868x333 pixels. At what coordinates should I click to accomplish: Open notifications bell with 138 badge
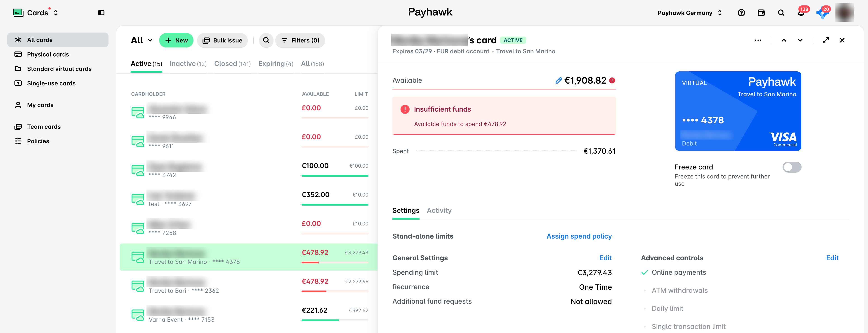click(801, 13)
